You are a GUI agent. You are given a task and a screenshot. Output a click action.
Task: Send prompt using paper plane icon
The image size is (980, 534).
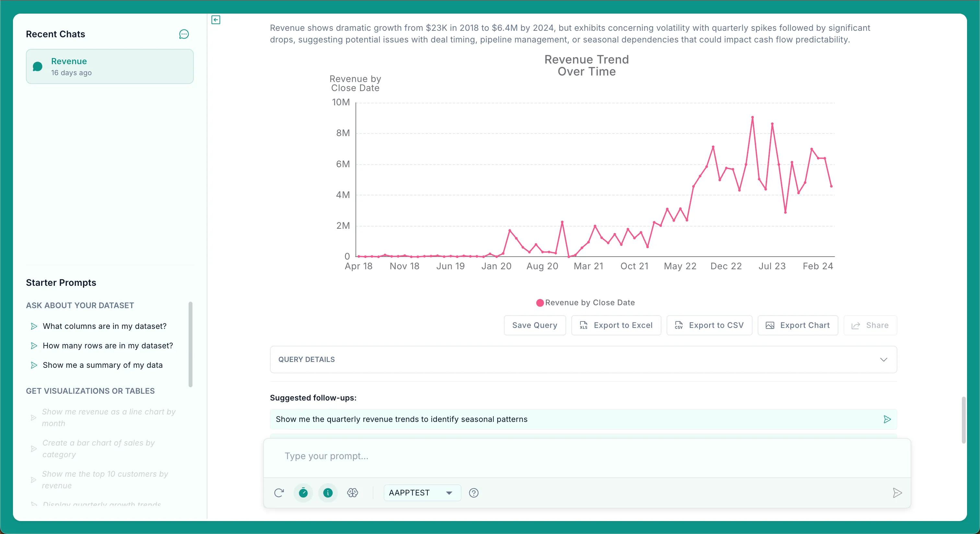[x=897, y=493]
